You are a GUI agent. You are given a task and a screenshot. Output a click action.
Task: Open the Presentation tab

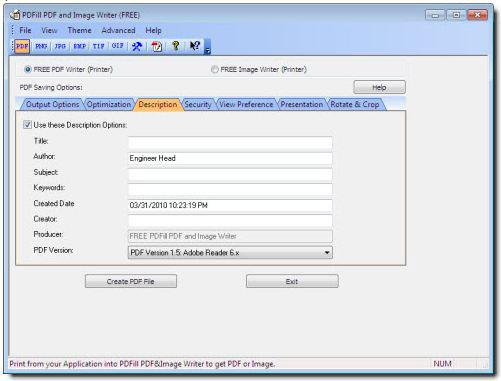coord(302,104)
